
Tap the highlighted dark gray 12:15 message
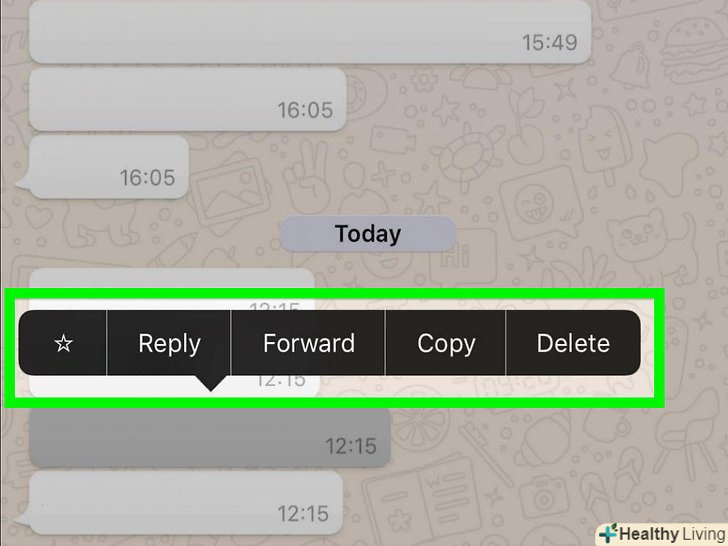pos(210,437)
